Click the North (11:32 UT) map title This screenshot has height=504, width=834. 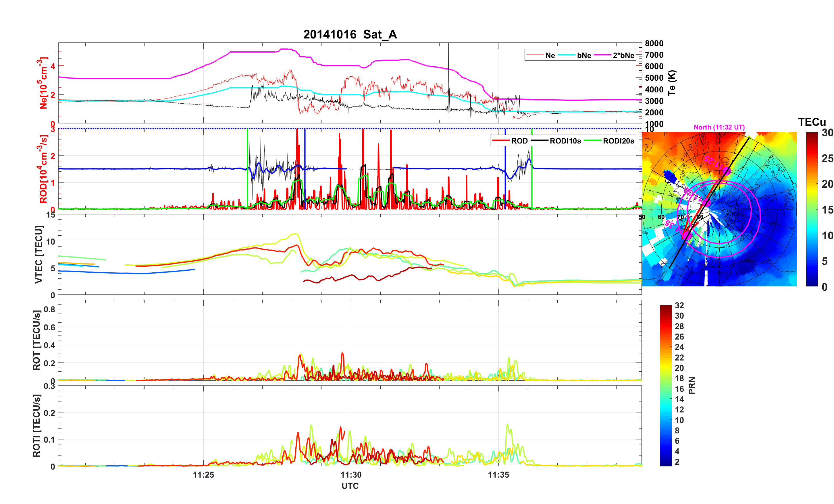(719, 127)
